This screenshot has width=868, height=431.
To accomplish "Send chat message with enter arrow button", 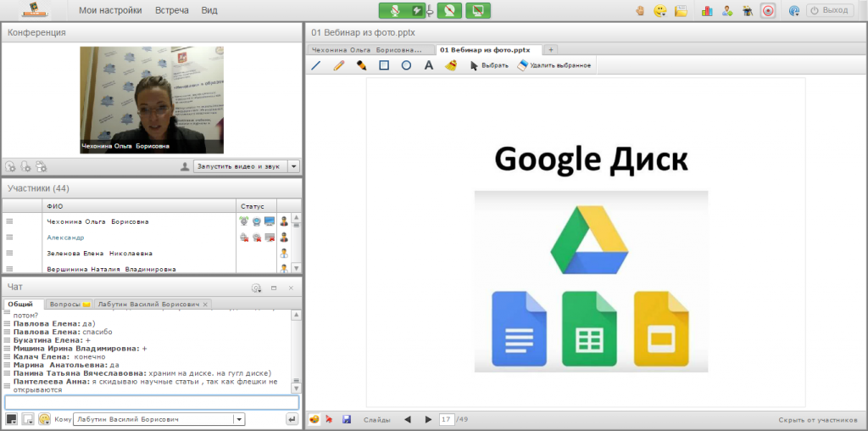I will point(292,419).
